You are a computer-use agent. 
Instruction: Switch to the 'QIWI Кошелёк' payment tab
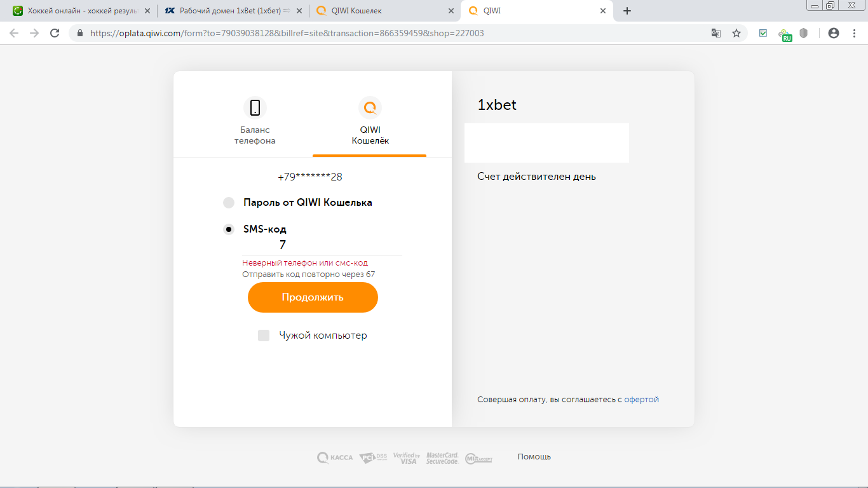[x=370, y=121]
